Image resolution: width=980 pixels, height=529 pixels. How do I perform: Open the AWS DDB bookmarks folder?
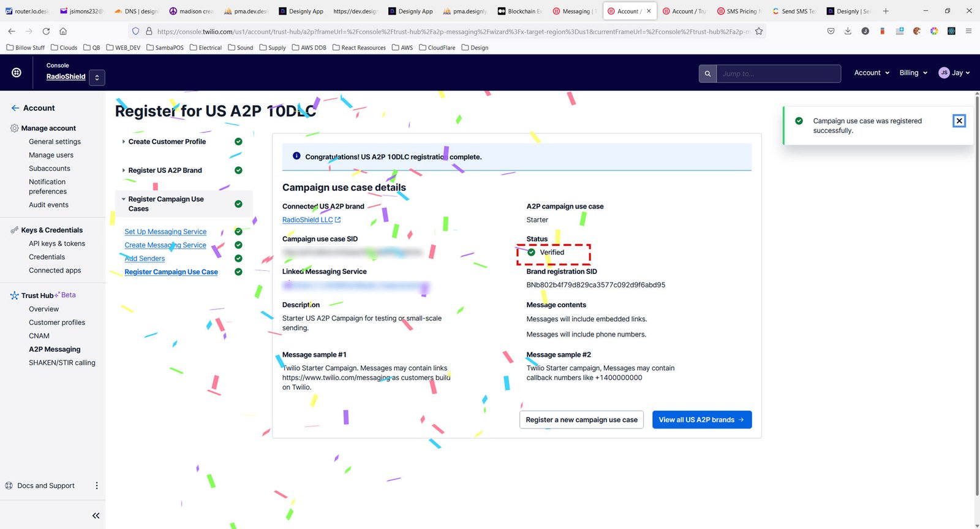pyautogui.click(x=309, y=47)
